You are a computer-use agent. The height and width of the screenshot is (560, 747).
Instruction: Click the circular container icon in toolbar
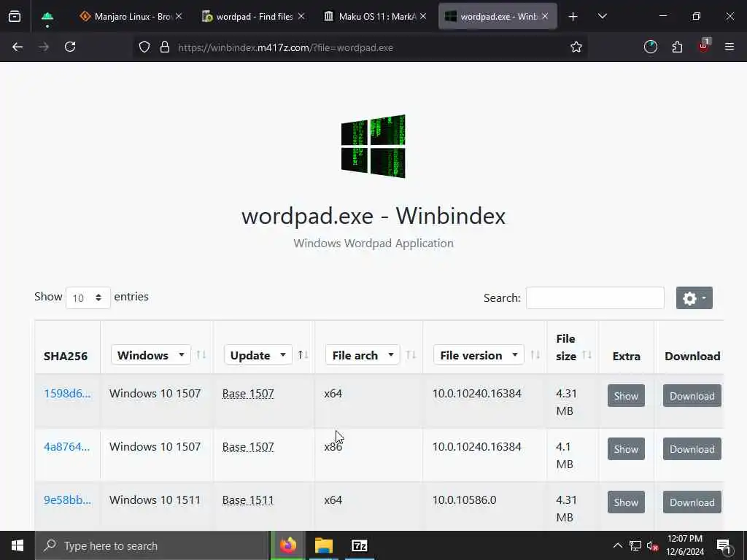point(650,47)
